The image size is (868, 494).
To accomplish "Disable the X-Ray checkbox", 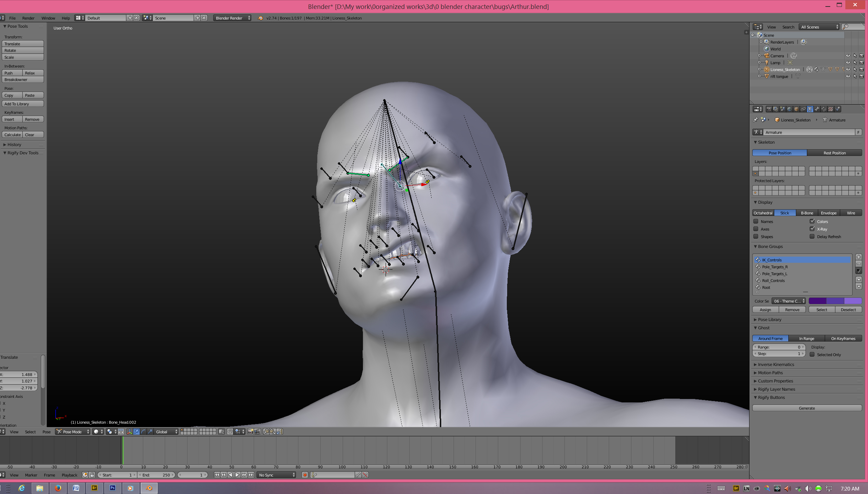I will [812, 229].
